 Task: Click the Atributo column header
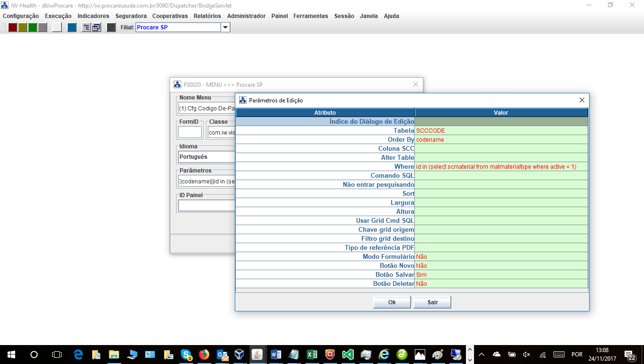click(325, 113)
